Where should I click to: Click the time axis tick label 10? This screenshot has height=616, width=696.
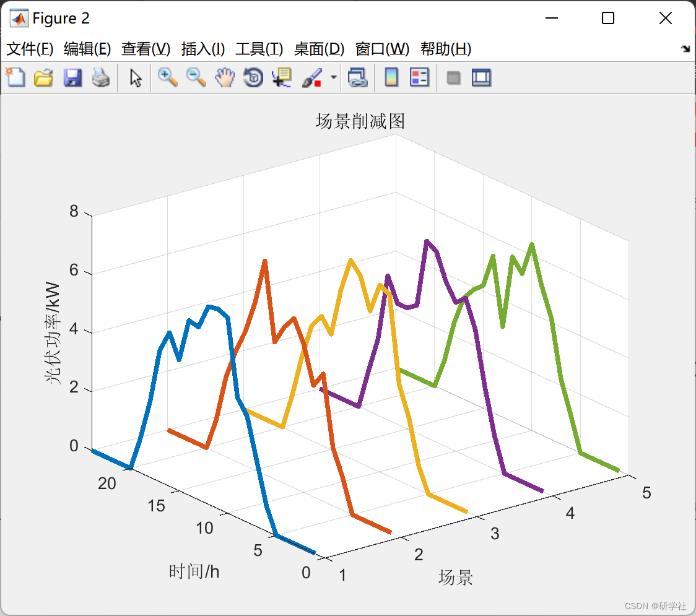click(x=204, y=528)
